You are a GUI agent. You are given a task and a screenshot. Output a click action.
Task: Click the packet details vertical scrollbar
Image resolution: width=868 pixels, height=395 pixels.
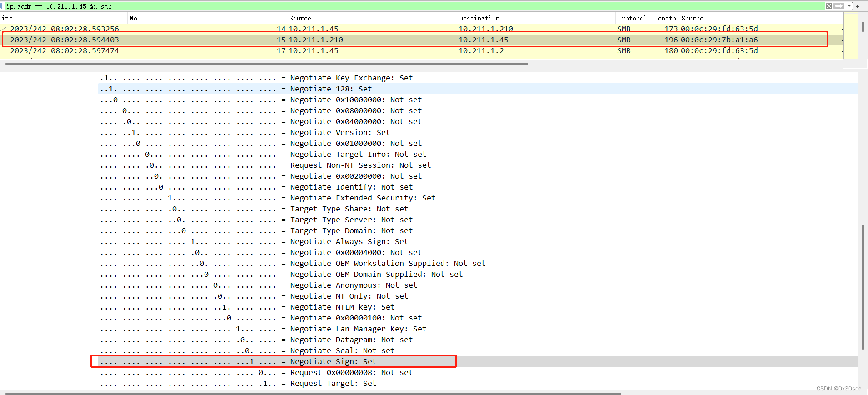tap(863, 287)
